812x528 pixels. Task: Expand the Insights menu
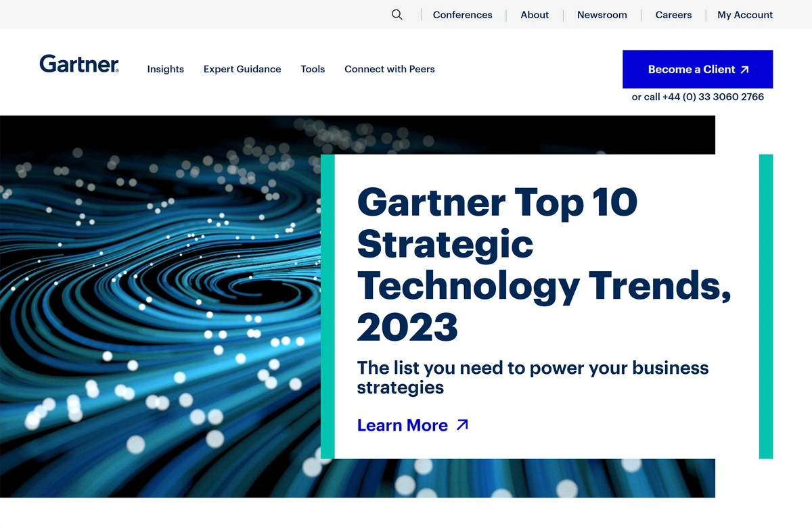[x=166, y=69]
